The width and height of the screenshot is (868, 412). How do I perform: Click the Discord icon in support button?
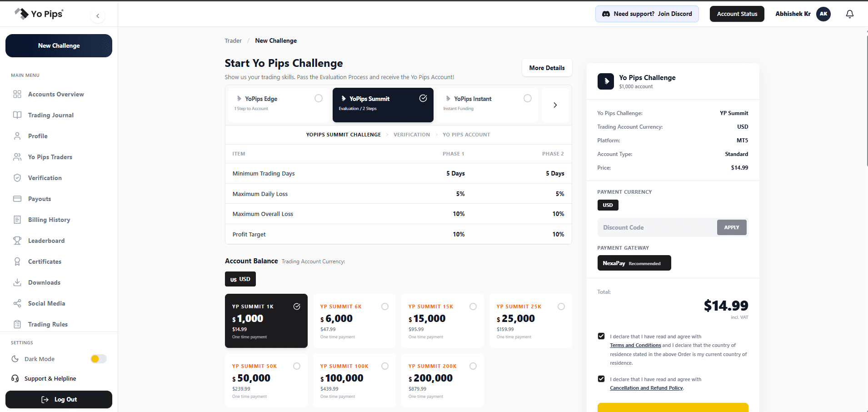(x=606, y=14)
